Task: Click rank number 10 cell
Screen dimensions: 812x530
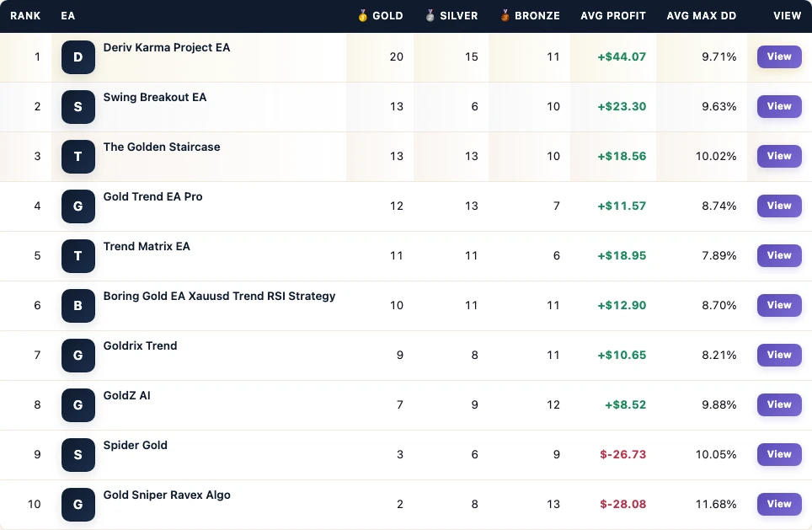Action: [x=35, y=505]
